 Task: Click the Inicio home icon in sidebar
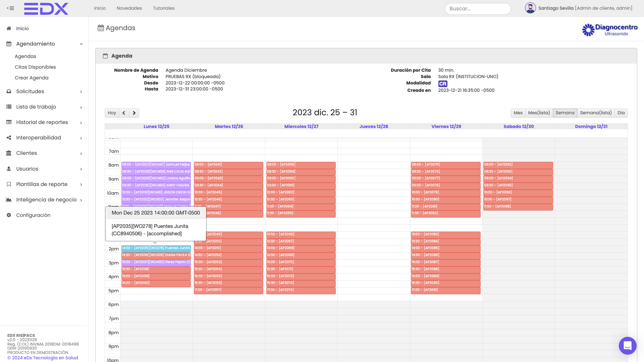click(x=9, y=28)
